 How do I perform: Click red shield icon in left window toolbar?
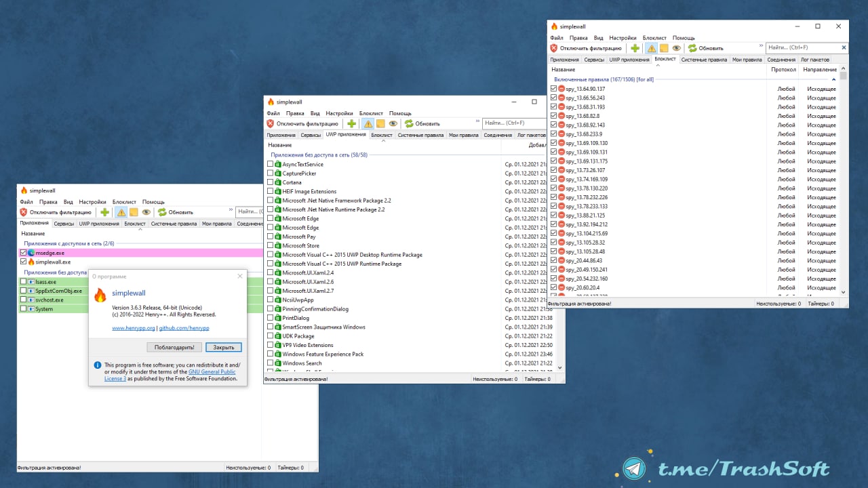(23, 212)
